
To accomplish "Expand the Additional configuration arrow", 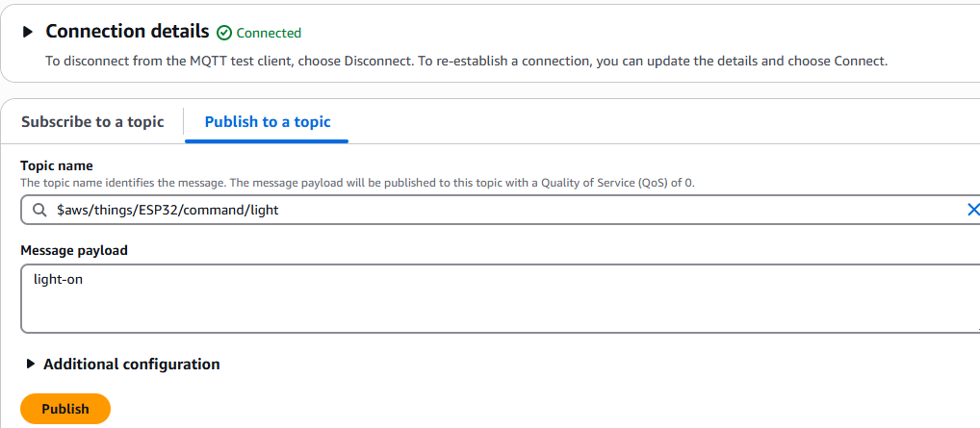I will click(31, 364).
